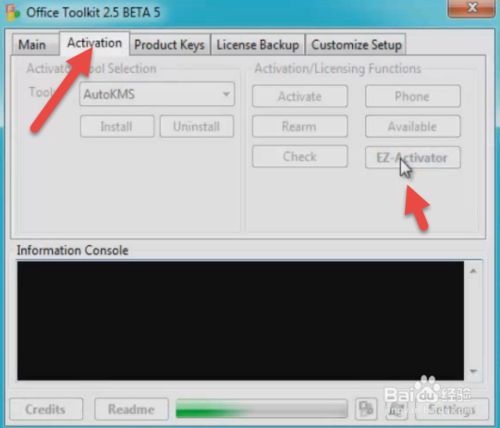The width and height of the screenshot is (500, 428).
Task: Click the green progress bar
Action: click(262, 409)
